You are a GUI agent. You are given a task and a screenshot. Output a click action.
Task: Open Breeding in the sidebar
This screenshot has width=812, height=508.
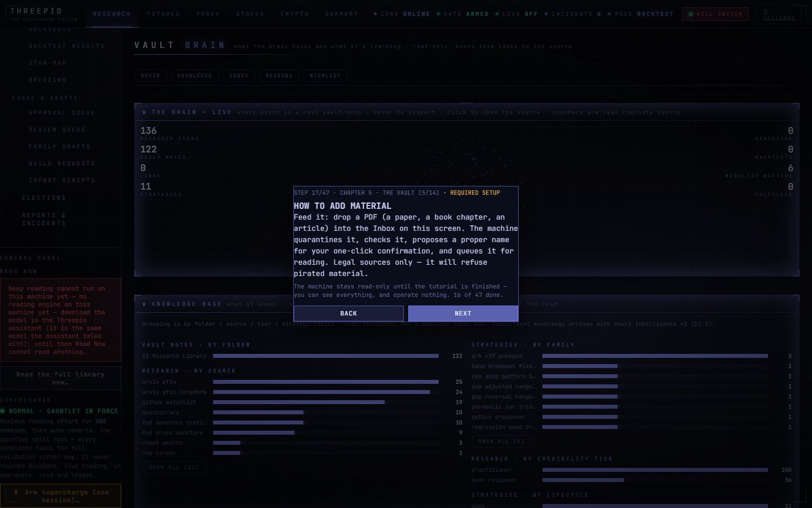(48, 80)
